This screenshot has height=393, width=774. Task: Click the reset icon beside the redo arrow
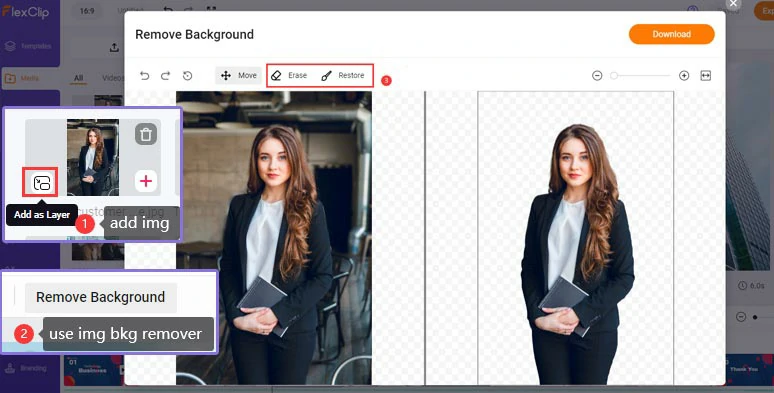pos(187,76)
